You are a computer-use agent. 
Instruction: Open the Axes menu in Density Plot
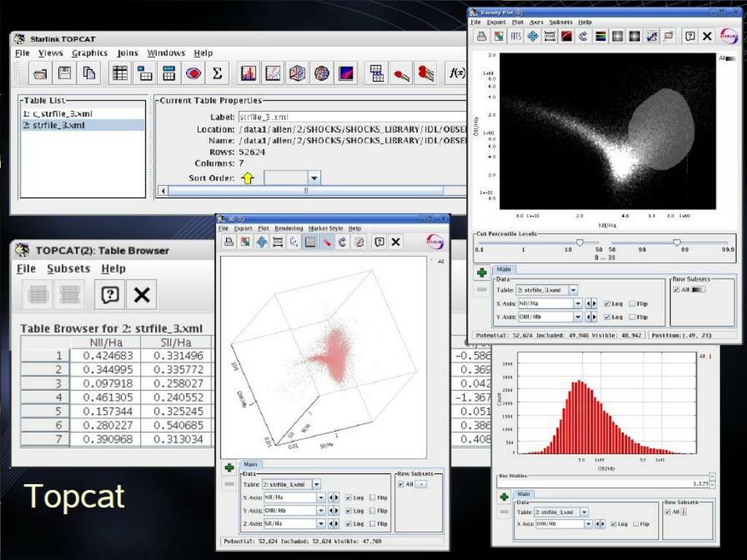[536, 22]
